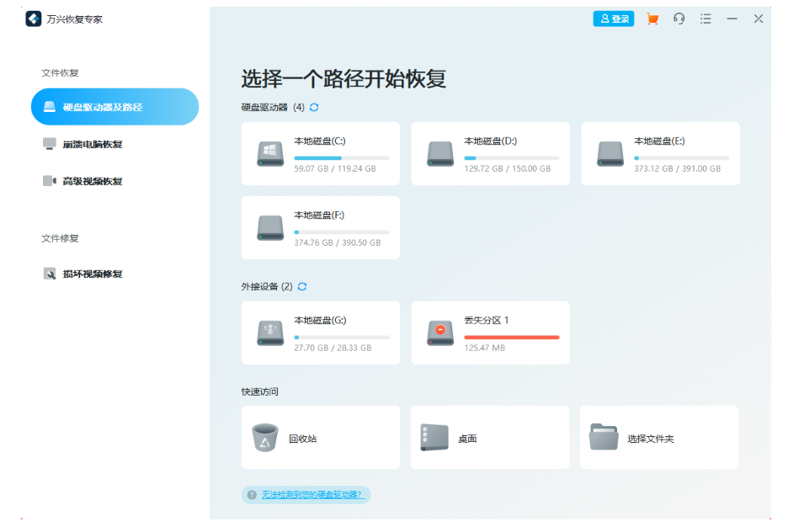Viewport: 804px width, 532px height.
Task: Refresh the external devices list
Action: (x=301, y=286)
